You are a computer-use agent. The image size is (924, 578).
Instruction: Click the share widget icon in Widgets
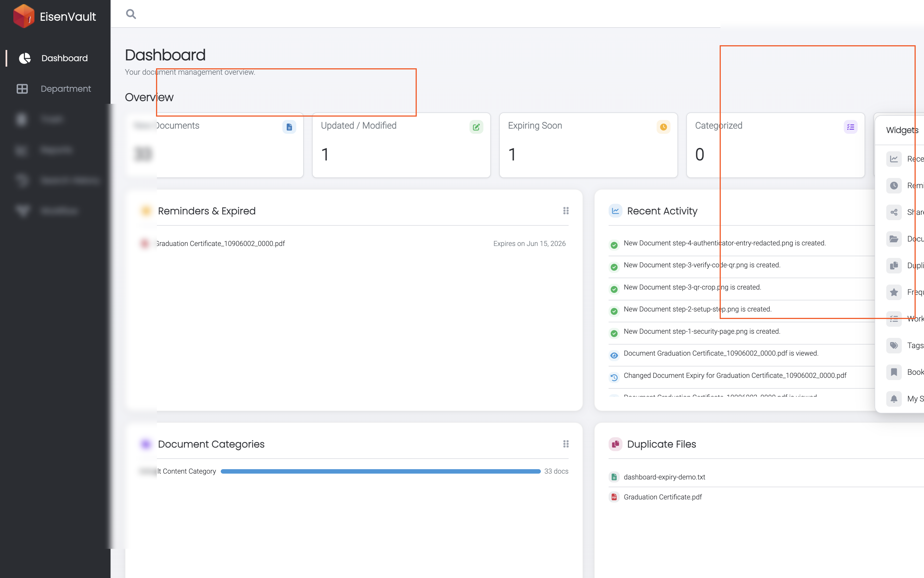(x=894, y=212)
